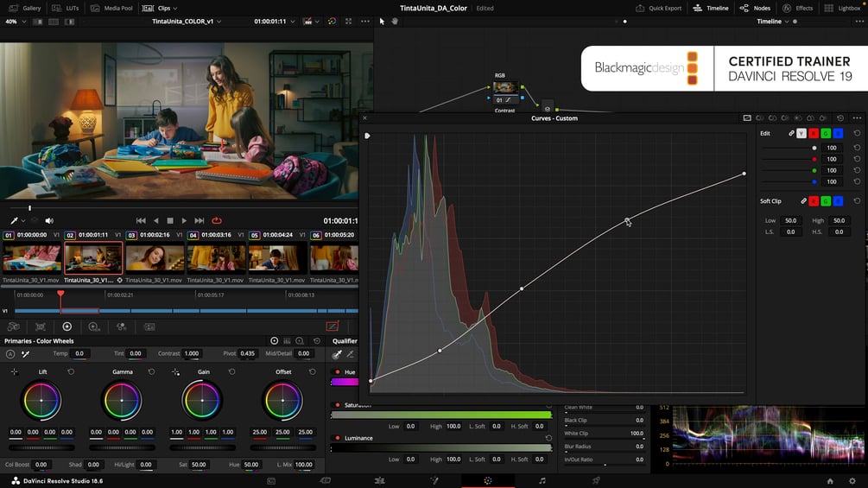Toggle curve channel ganging link in Edit
The width and height of the screenshot is (868, 488).
(x=792, y=133)
